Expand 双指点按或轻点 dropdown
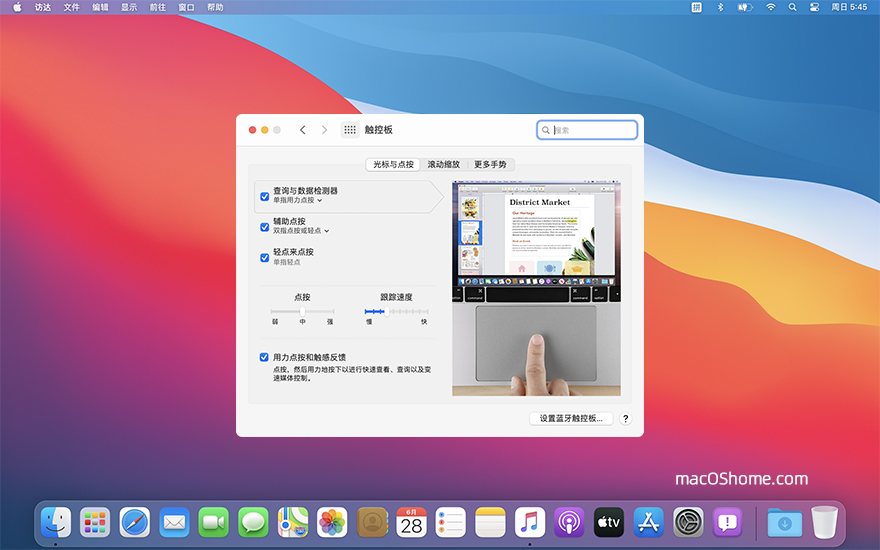Image resolution: width=880 pixels, height=550 pixels. point(301,231)
